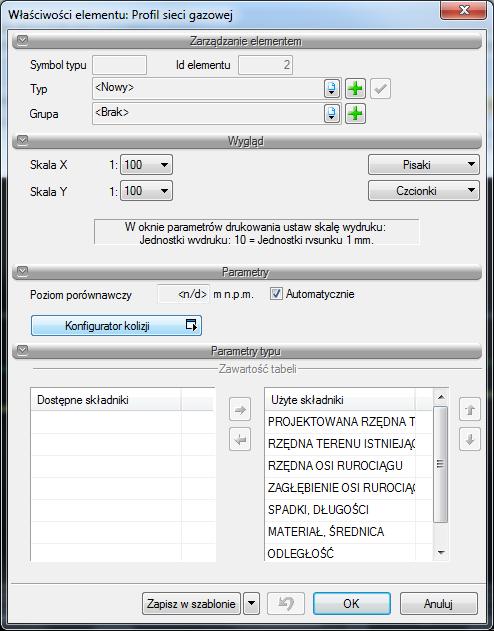
Task: Click Zapisz w szablonie button
Action: coord(191,603)
